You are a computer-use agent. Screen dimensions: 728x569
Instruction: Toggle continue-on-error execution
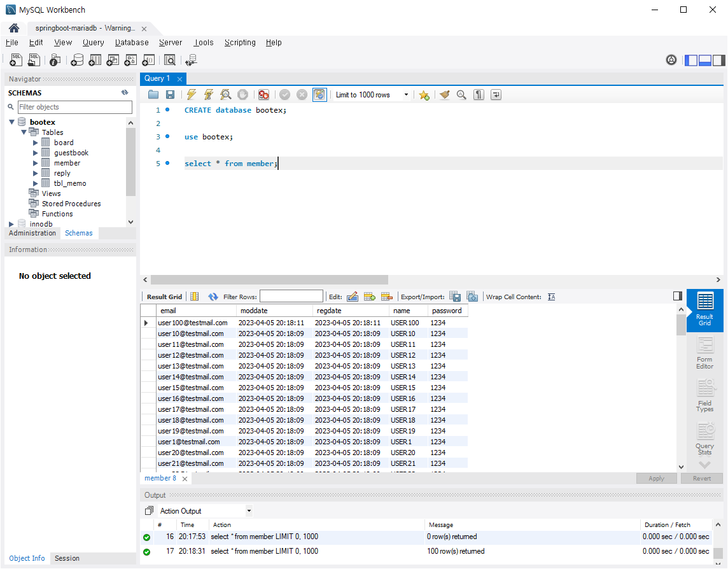coord(263,95)
